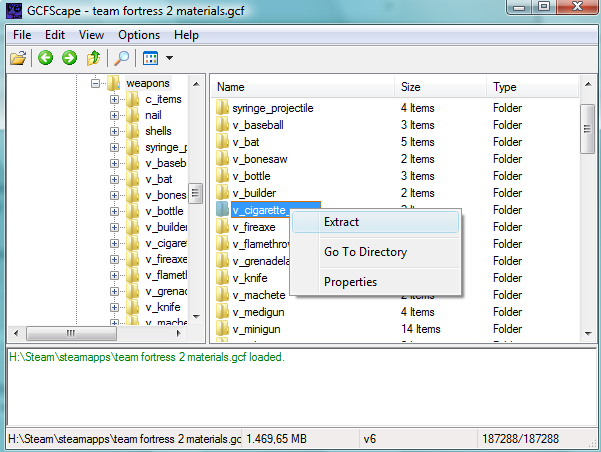
Task: Select v_builder folder in file list
Action: pyautogui.click(x=254, y=193)
